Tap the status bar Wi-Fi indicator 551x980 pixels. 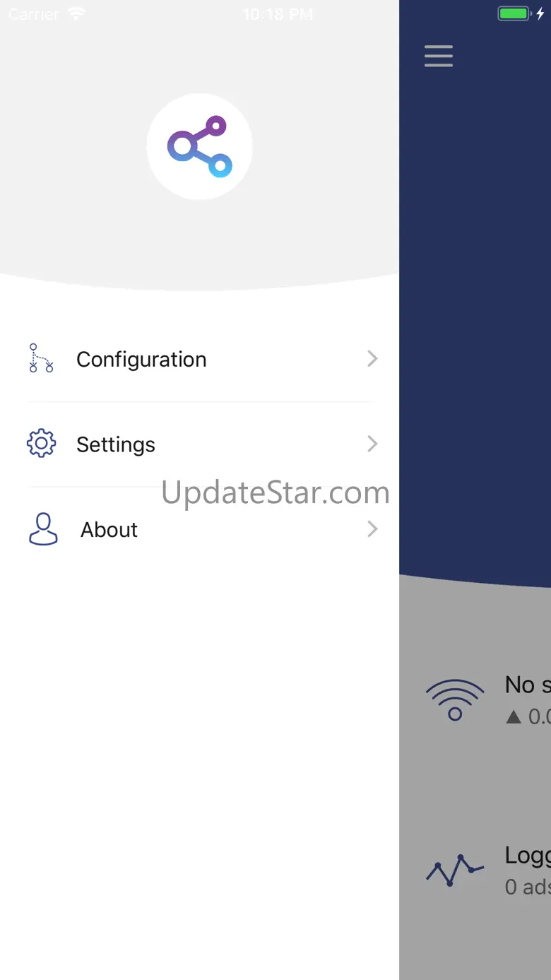click(76, 14)
